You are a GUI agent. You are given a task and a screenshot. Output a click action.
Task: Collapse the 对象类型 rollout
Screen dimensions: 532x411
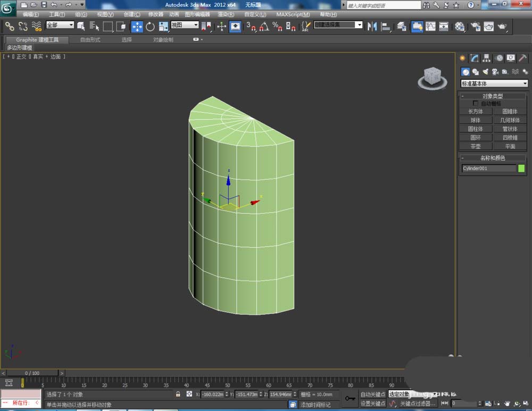(492, 96)
